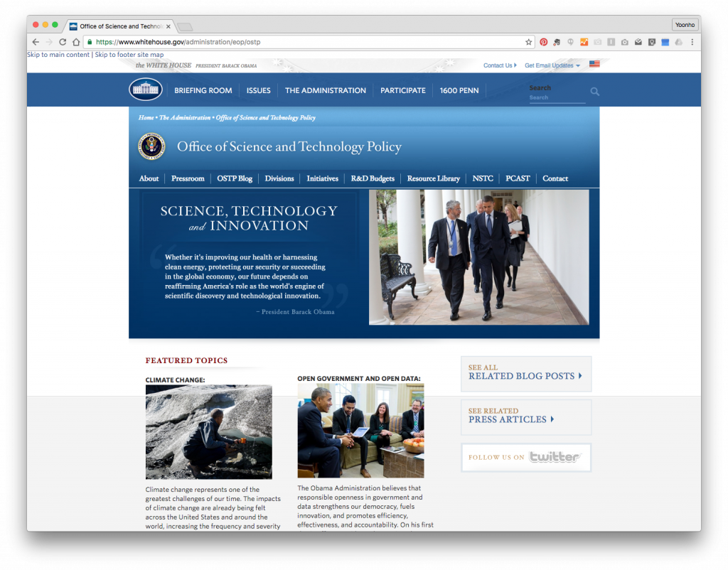Open the envelope mail extension icon
Screen dimensions: 728x570
click(638, 42)
